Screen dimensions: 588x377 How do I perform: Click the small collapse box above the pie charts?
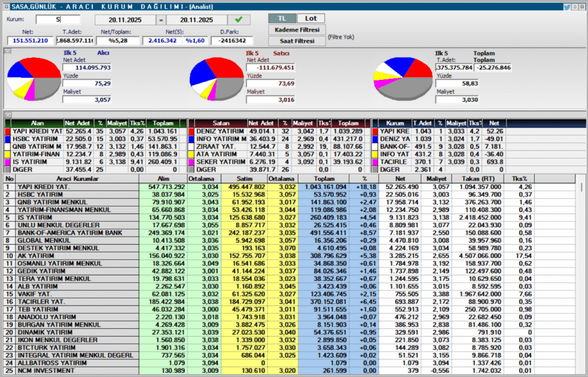(x=8, y=51)
